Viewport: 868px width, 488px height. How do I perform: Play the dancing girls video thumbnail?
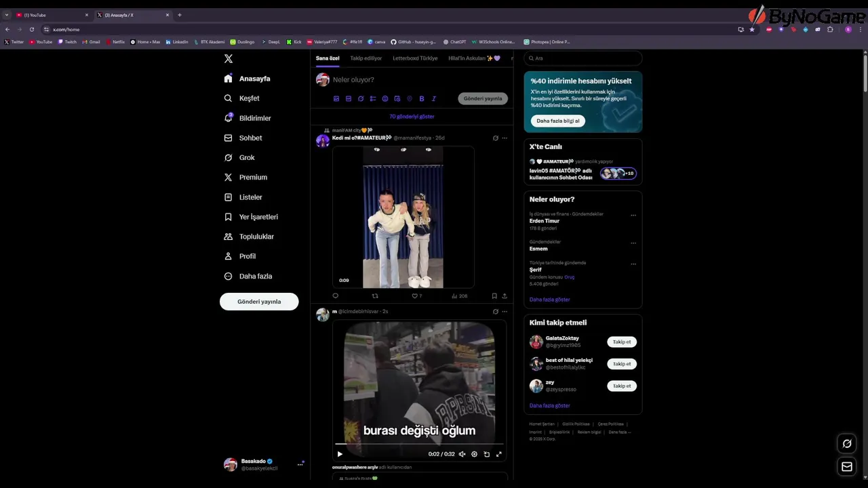[403, 217]
